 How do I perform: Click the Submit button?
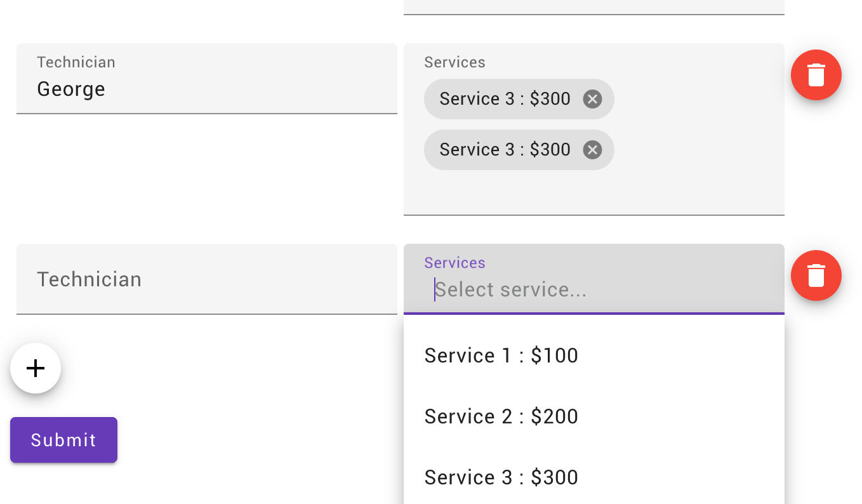tap(63, 440)
